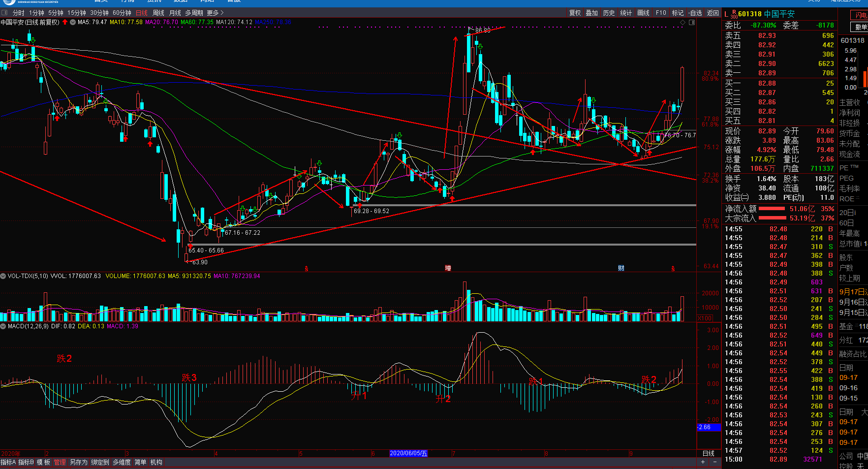This screenshot has width=868, height=469.
Task: Click the MACD: 1.39 value label
Action: 123,326
